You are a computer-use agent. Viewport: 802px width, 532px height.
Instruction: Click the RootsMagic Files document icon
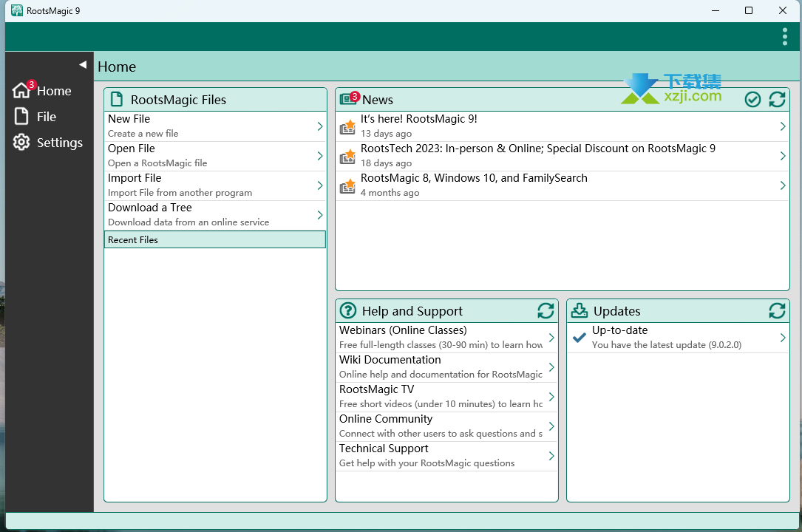coord(117,99)
